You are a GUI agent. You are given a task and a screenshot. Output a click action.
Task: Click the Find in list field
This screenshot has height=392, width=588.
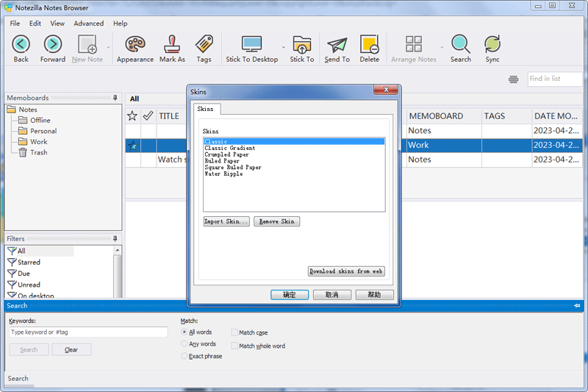pos(555,79)
